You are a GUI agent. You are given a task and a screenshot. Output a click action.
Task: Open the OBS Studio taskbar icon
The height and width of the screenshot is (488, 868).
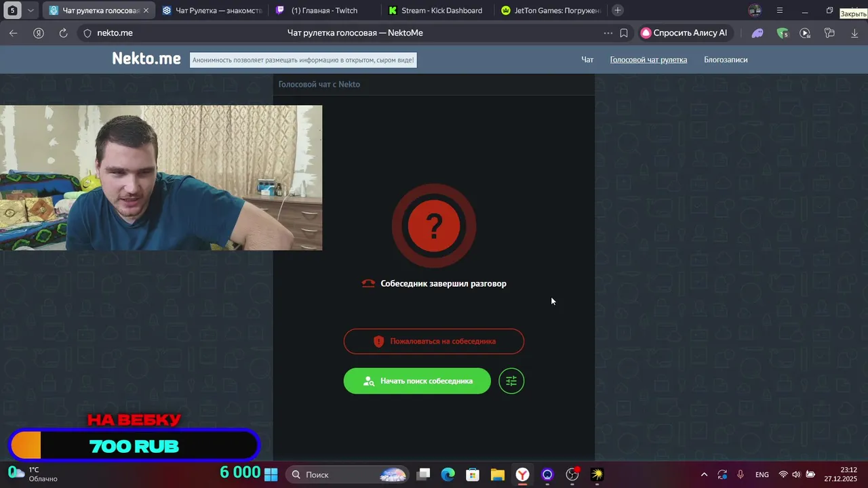(572, 474)
